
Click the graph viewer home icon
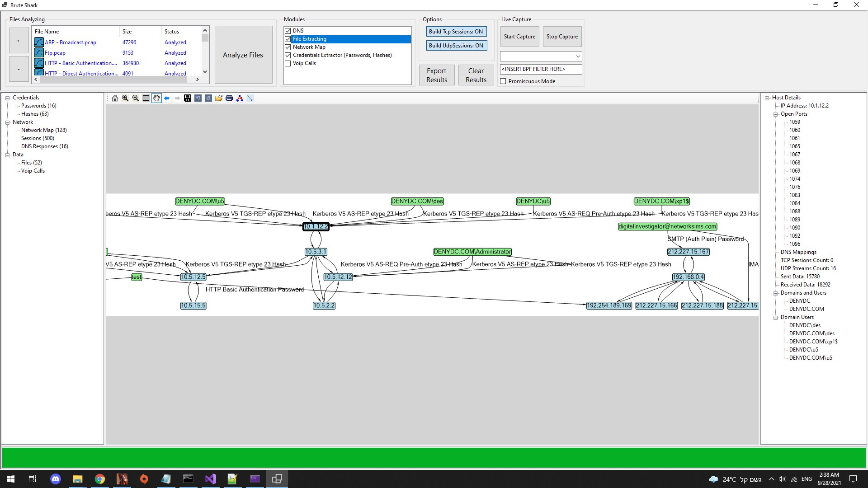click(x=115, y=98)
